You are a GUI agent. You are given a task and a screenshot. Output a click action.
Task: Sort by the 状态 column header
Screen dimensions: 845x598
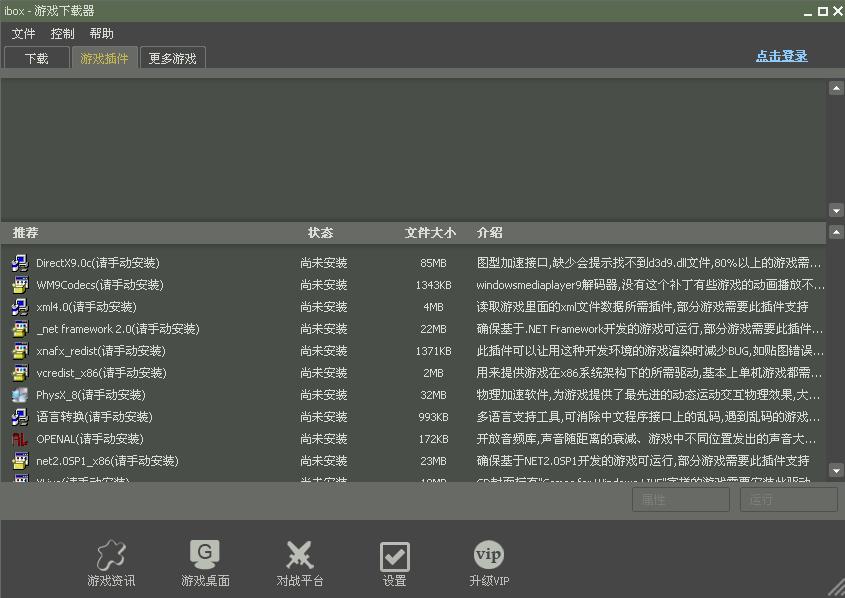(x=321, y=233)
